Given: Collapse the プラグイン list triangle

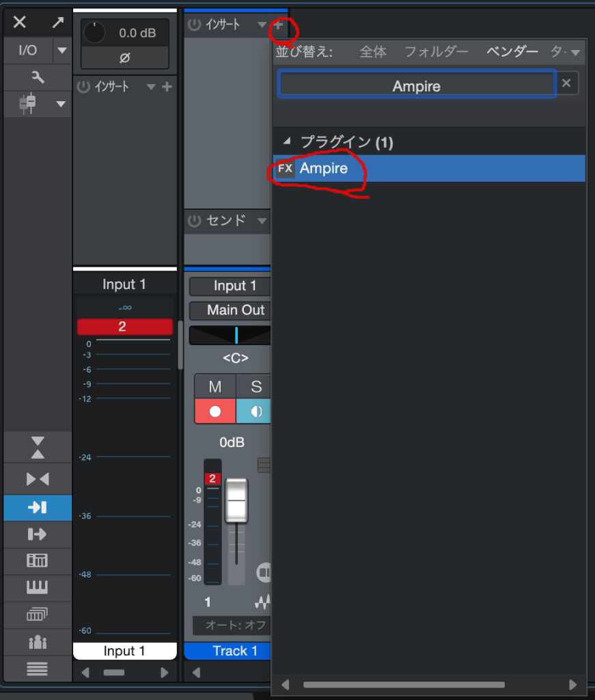Looking at the screenshot, I should coord(287,142).
